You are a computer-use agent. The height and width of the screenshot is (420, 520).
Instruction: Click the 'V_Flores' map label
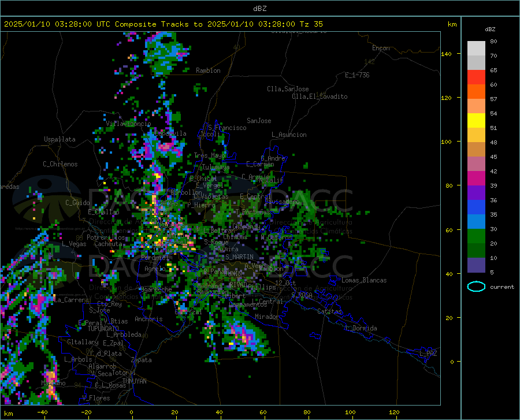point(96,398)
